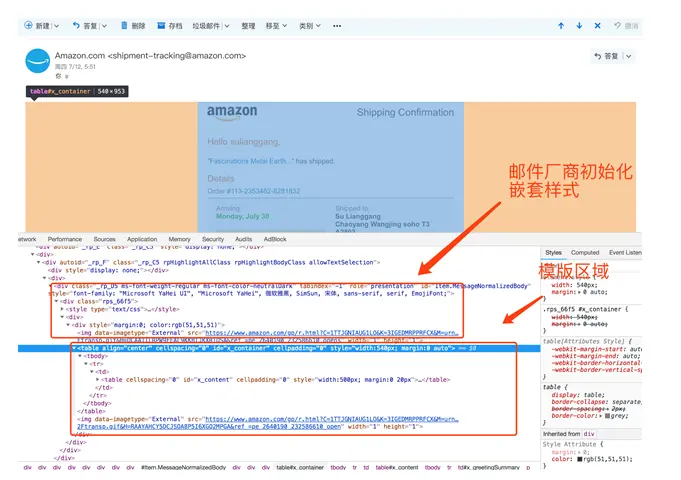Switch to the AdBlock DevTools tab

coord(275,239)
